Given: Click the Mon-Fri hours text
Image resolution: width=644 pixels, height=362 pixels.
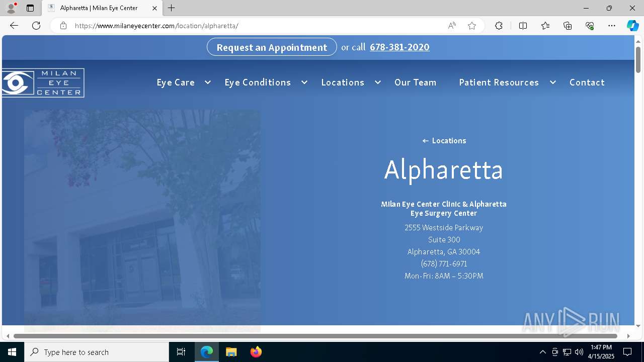Looking at the screenshot, I should click(x=444, y=276).
